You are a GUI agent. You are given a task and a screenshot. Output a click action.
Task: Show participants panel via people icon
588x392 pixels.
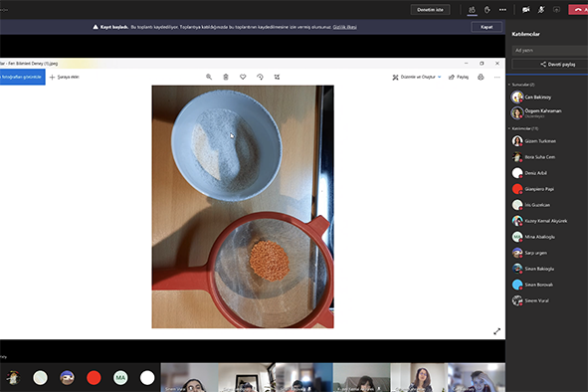click(x=472, y=10)
